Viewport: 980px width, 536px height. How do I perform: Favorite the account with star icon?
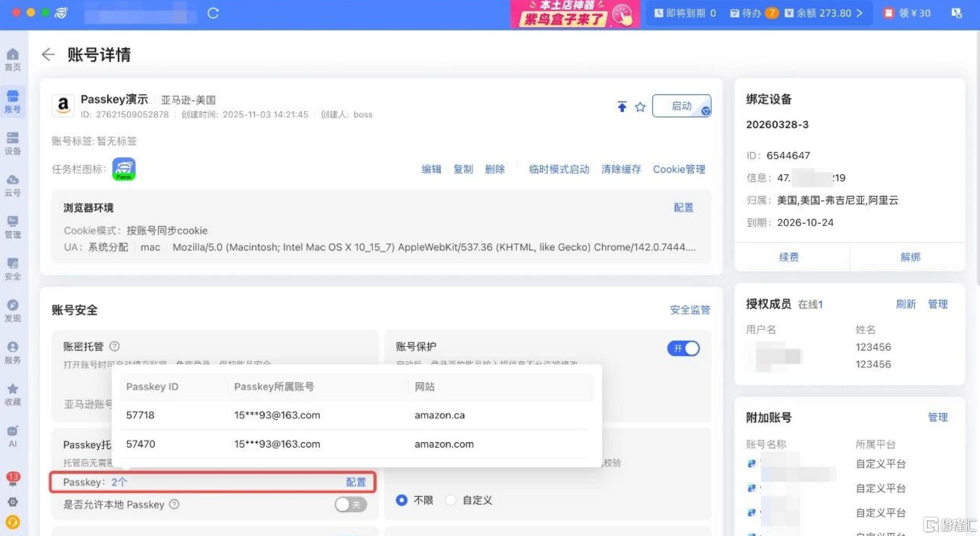(640, 107)
